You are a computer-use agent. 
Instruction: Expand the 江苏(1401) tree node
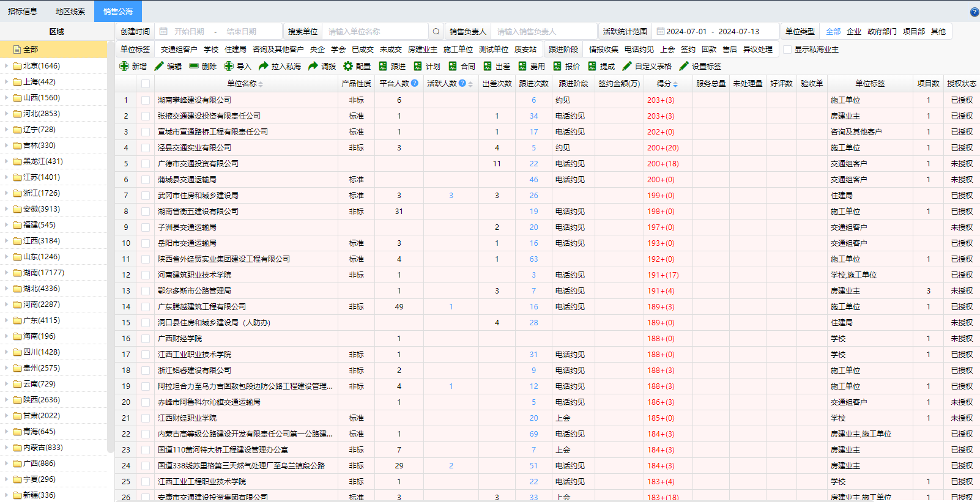[6, 177]
